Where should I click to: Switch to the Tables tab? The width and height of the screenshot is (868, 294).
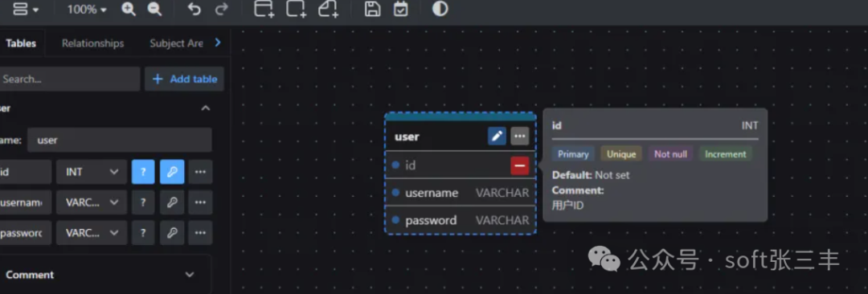coord(21,43)
